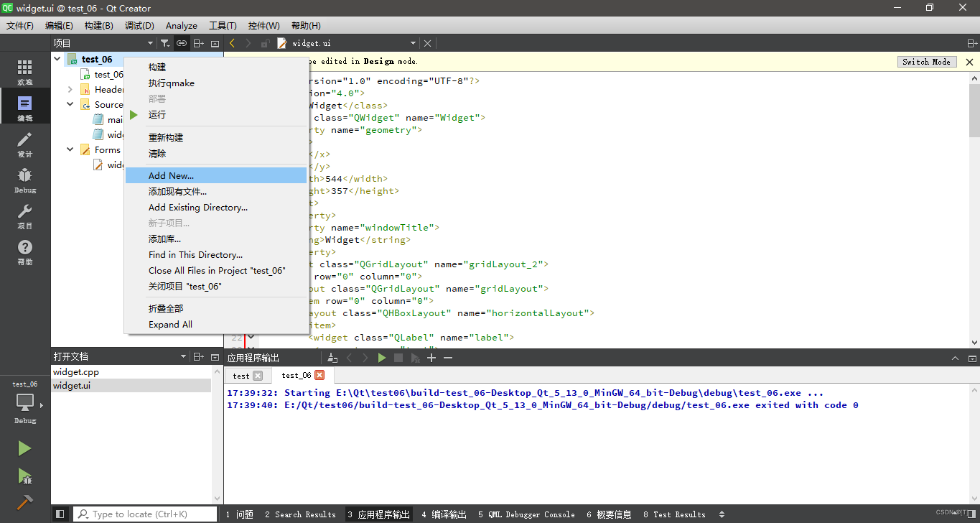
Task: Close the Projects side panel
Action: [x=215, y=43]
